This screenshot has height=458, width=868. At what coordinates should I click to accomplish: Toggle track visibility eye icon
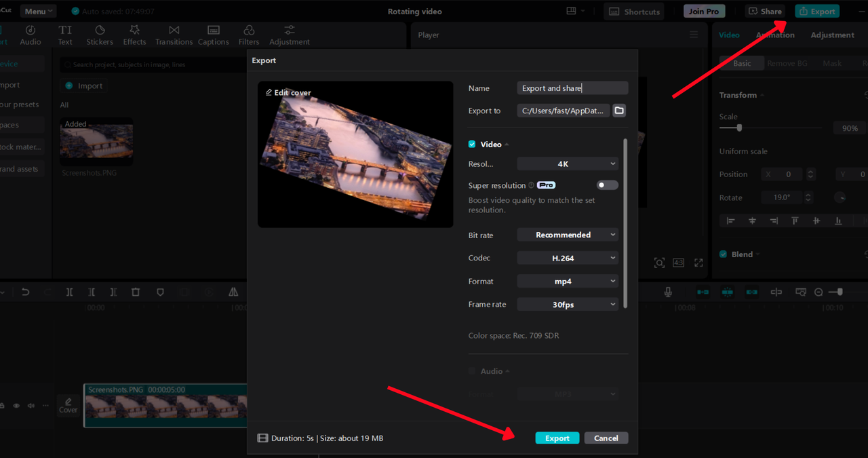16,406
